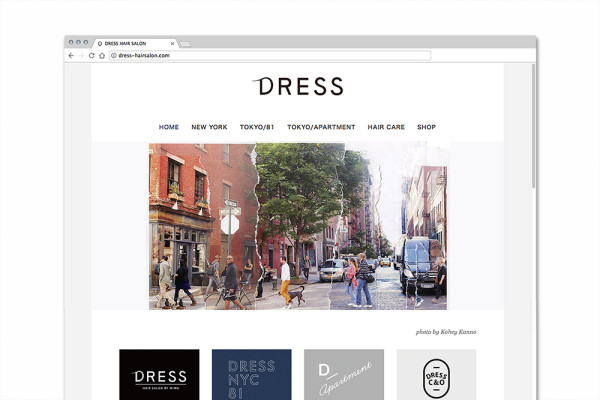Open the TOKYO/APARTMENT navigation link

[321, 128]
